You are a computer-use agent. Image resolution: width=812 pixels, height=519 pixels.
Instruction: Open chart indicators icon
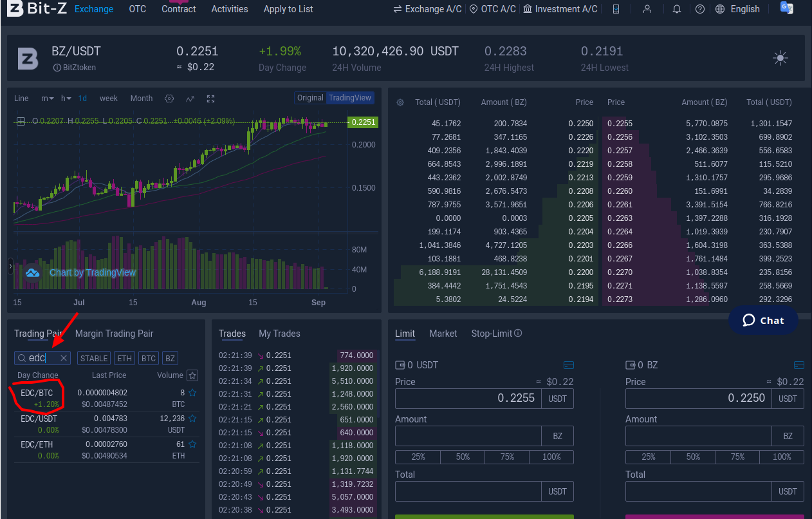(190, 99)
